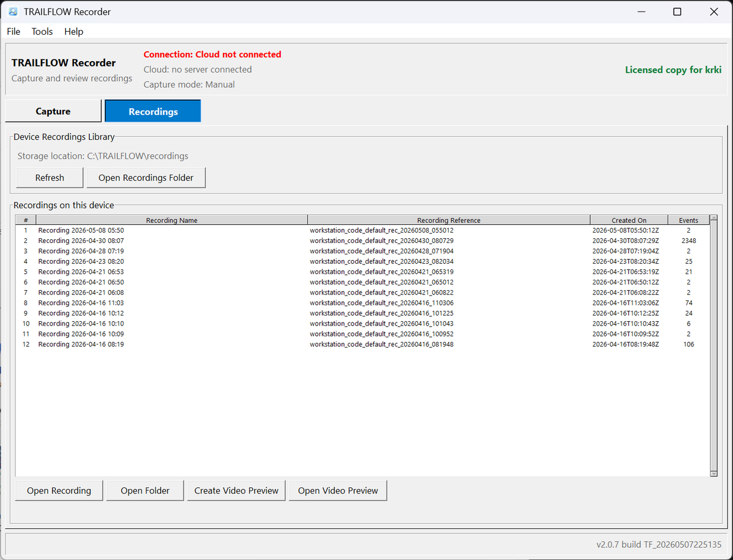This screenshot has width=733, height=560.
Task: Close the TRAILFLOW Recorder window
Action: [x=713, y=12]
